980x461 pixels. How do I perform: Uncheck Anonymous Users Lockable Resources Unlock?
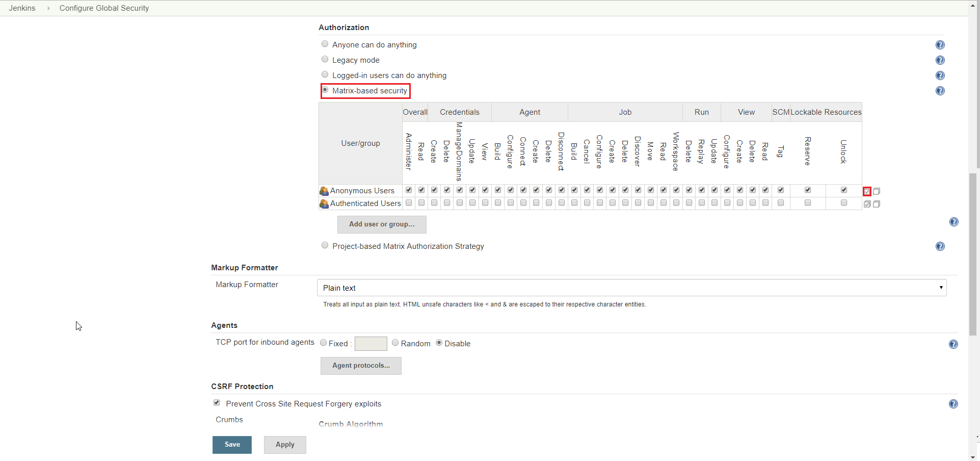pos(844,190)
